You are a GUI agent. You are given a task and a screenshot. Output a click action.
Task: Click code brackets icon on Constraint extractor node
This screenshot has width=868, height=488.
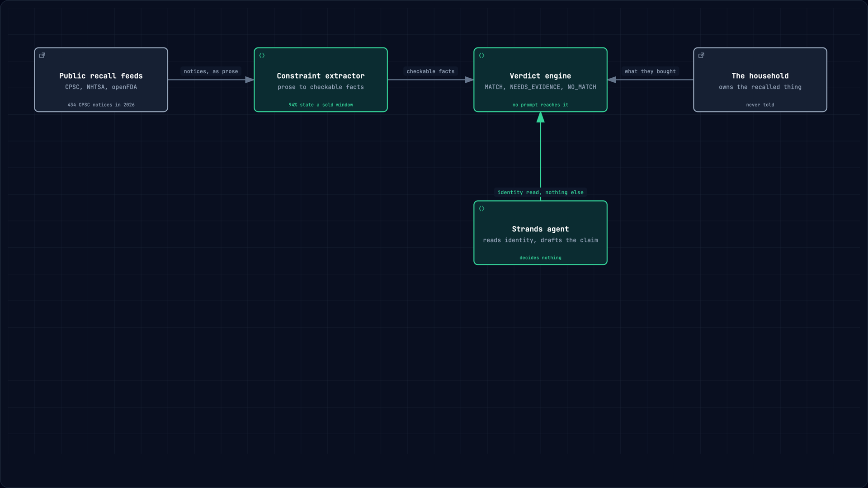click(x=262, y=56)
